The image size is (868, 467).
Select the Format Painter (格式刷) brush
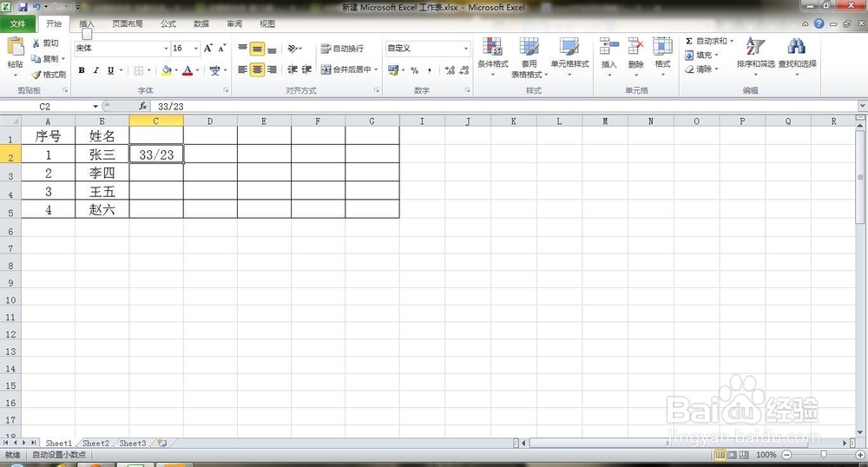(36, 74)
